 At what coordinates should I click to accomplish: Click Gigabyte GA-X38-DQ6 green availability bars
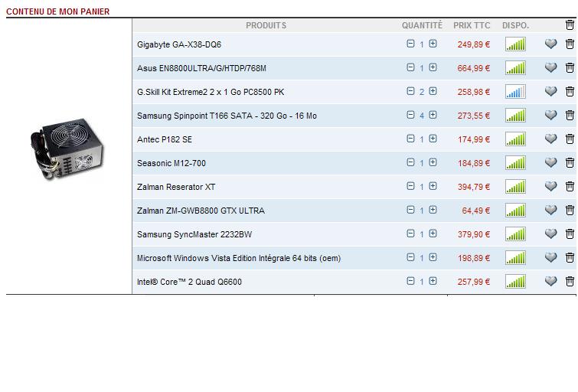[x=515, y=44]
